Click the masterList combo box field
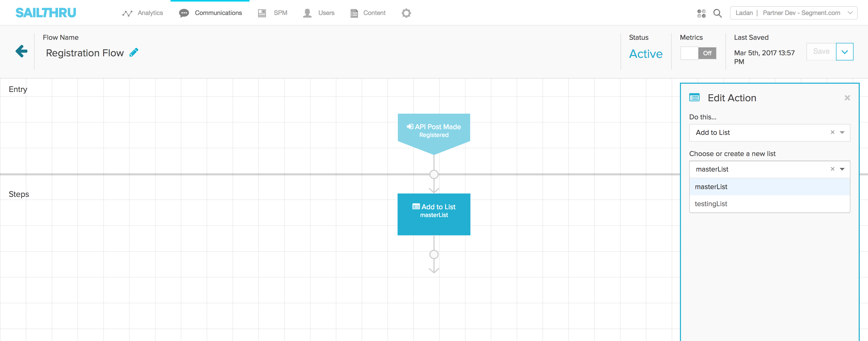Image resolution: width=868 pixels, height=341 pixels. click(770, 169)
